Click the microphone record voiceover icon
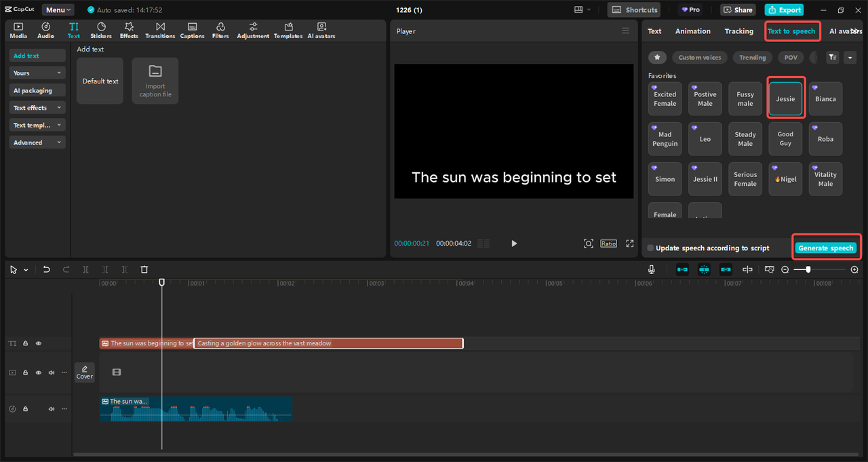 point(653,269)
